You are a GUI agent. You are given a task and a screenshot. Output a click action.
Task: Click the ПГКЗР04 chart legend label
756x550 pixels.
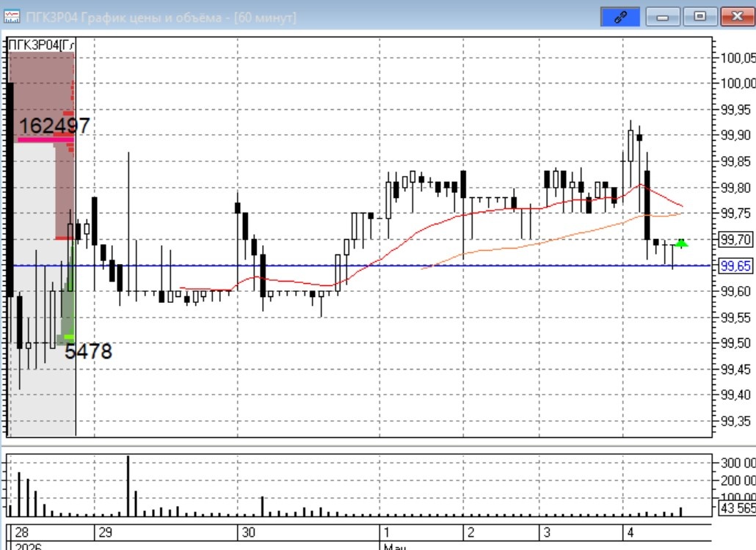tap(41, 45)
